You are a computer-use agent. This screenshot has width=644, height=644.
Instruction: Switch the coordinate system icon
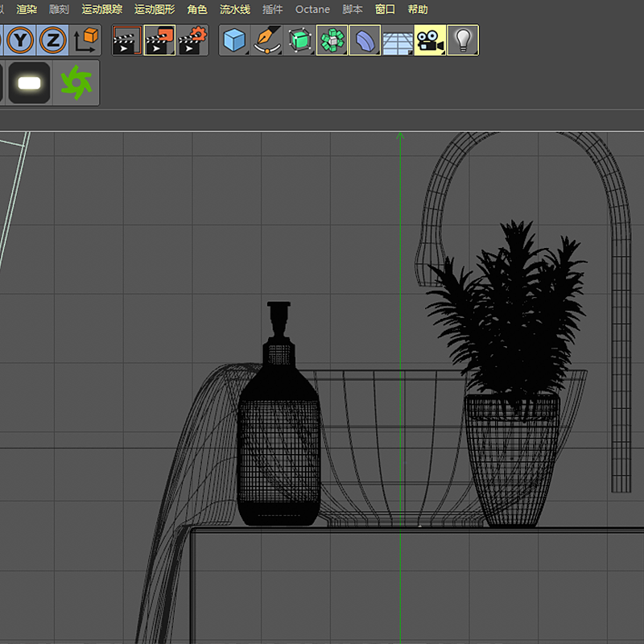click(85, 39)
